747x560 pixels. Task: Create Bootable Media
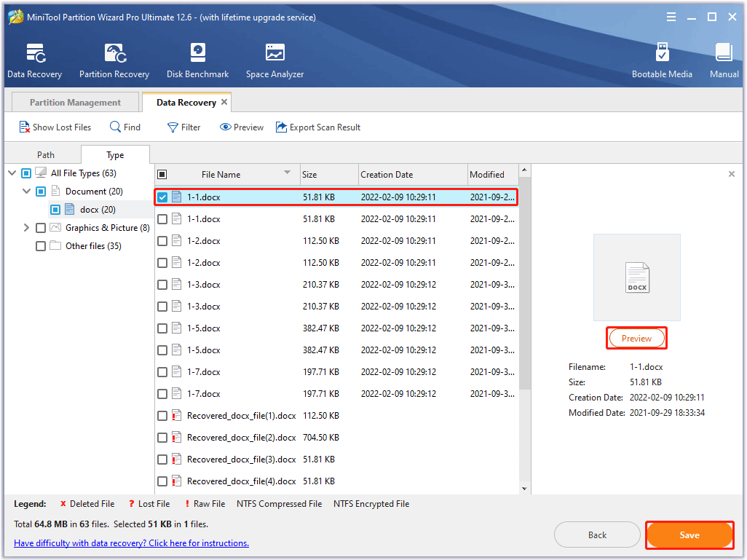(662, 60)
